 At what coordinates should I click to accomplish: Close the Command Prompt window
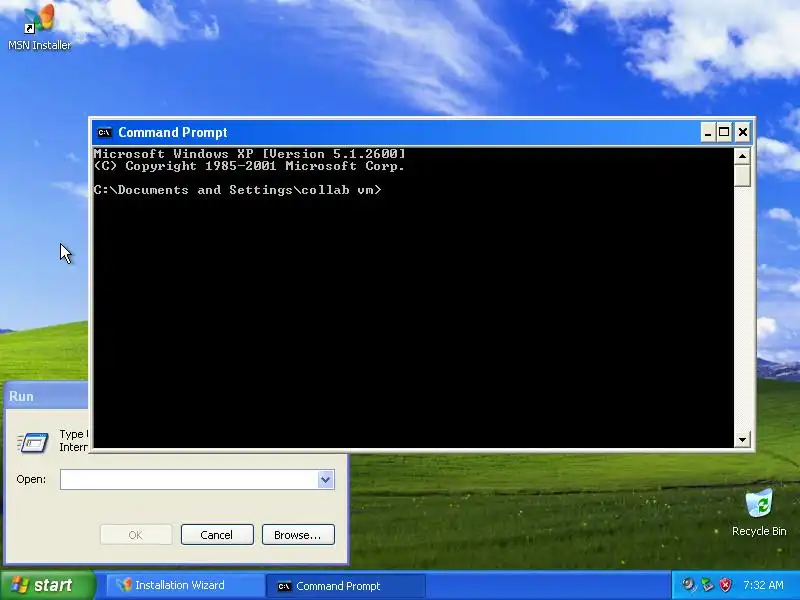743,133
